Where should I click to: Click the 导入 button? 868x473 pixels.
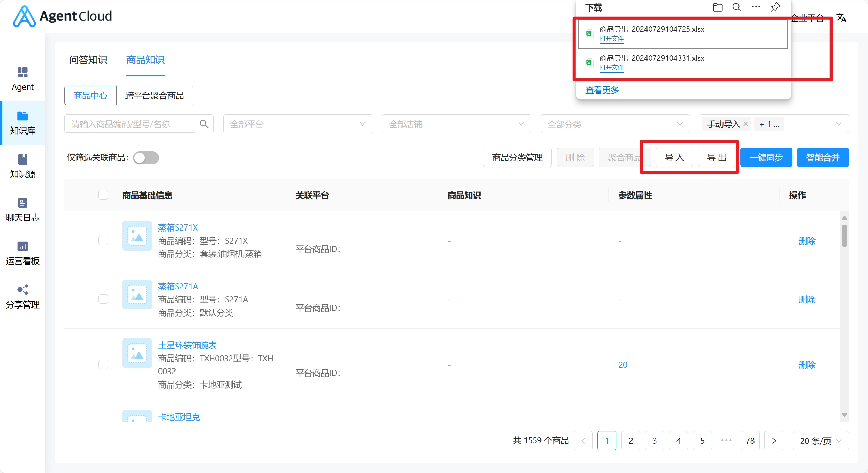tap(674, 157)
